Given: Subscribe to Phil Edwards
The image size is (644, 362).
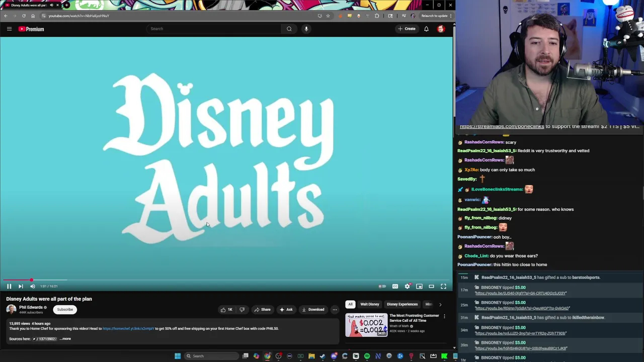Looking at the screenshot, I should (x=65, y=309).
